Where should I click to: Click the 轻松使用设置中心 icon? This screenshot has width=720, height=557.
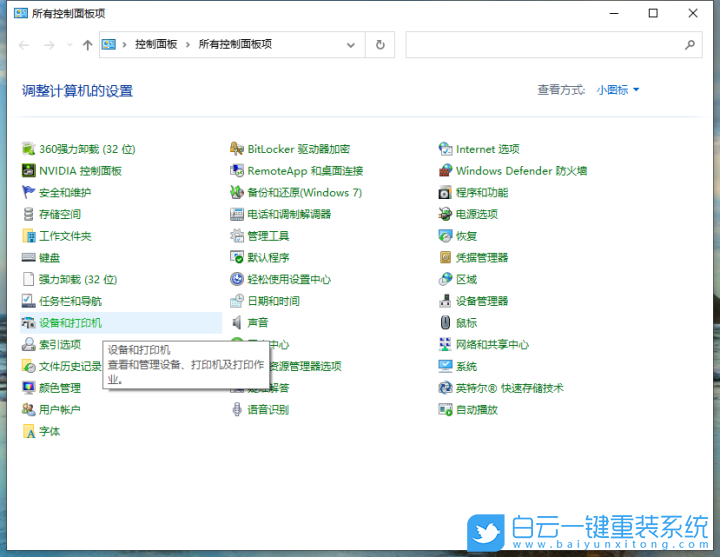tap(237, 279)
